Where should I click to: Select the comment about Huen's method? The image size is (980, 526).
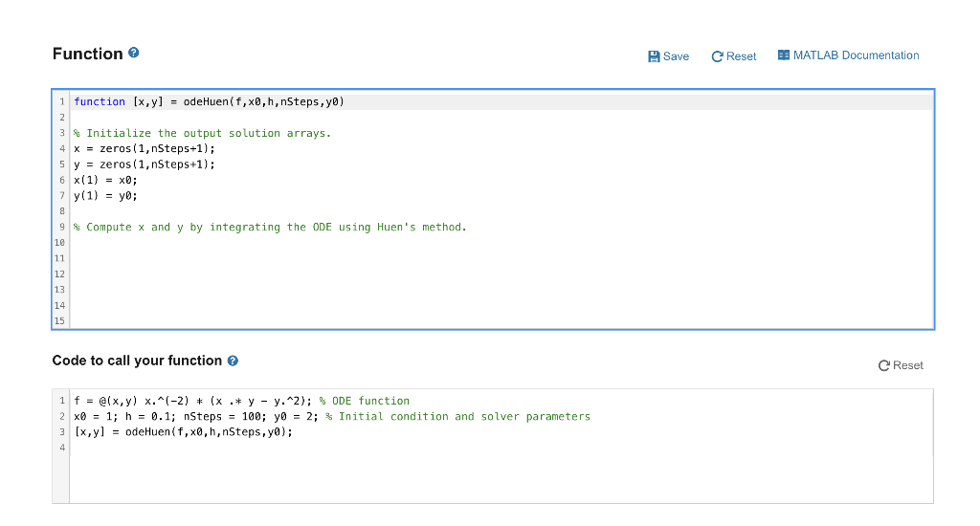(x=270, y=227)
